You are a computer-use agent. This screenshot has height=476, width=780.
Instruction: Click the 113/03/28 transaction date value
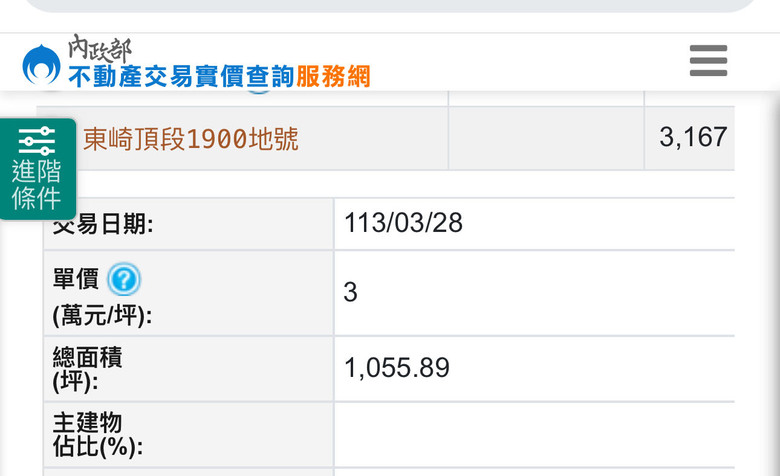403,222
